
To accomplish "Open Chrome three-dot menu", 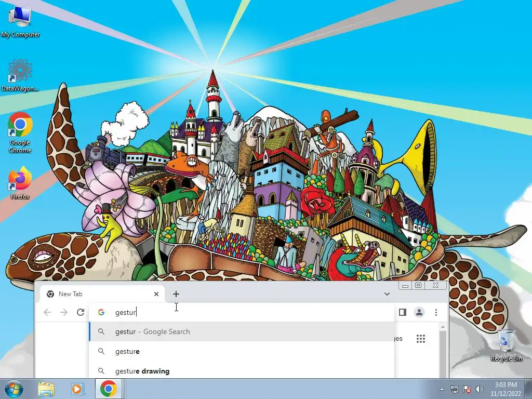I will [x=436, y=312].
